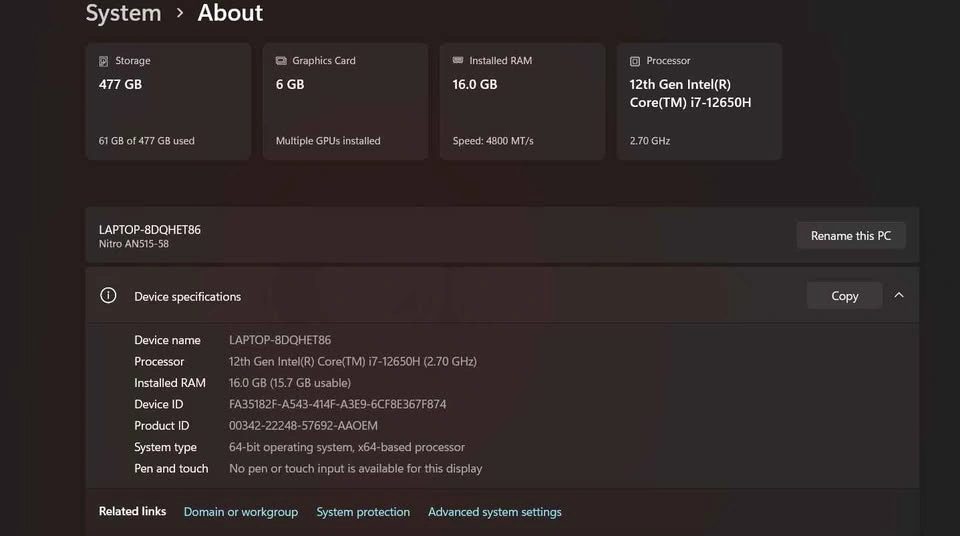960x536 pixels.
Task: Click the Device name value LAPTOP-8DQHET86
Action: coord(280,340)
